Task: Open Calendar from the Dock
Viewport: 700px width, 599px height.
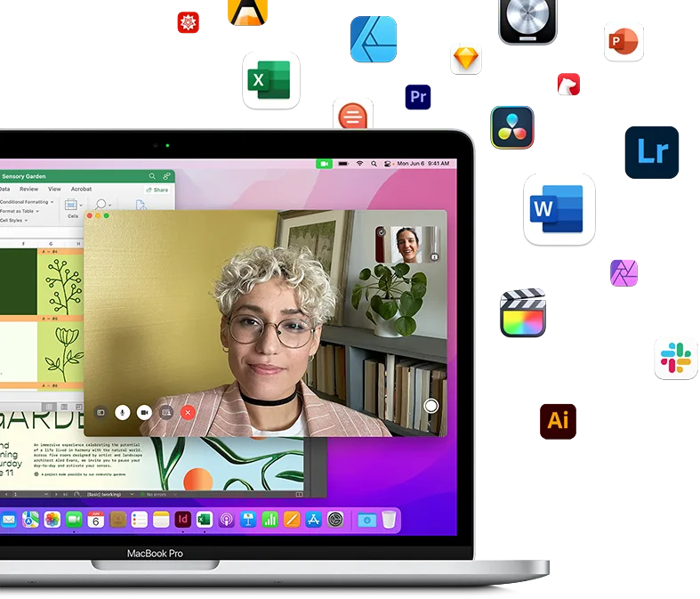Action: pos(95,520)
